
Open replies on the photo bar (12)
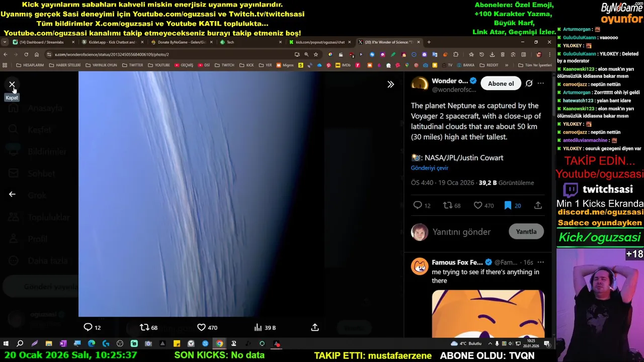point(92,327)
